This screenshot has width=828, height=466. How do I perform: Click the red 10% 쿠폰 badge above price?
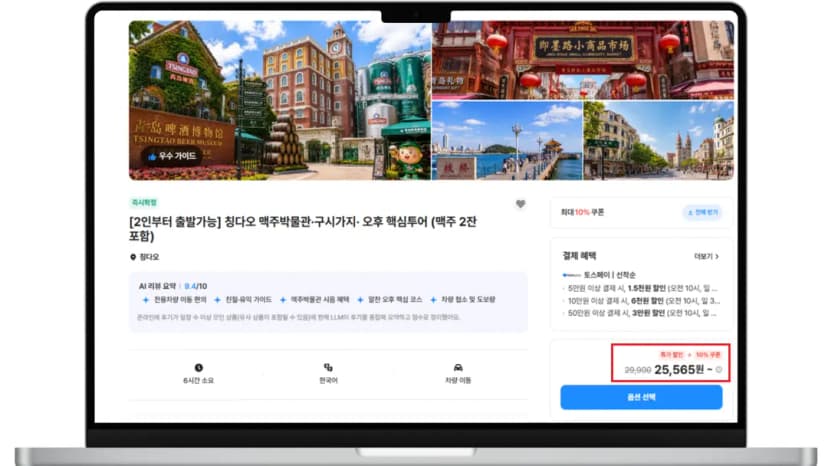(x=708, y=355)
